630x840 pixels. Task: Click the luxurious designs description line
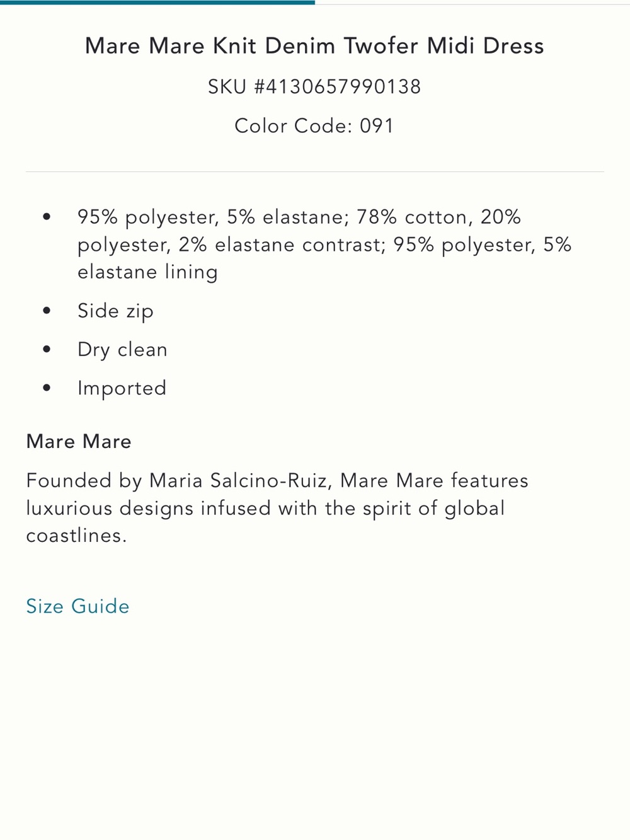[265, 509]
